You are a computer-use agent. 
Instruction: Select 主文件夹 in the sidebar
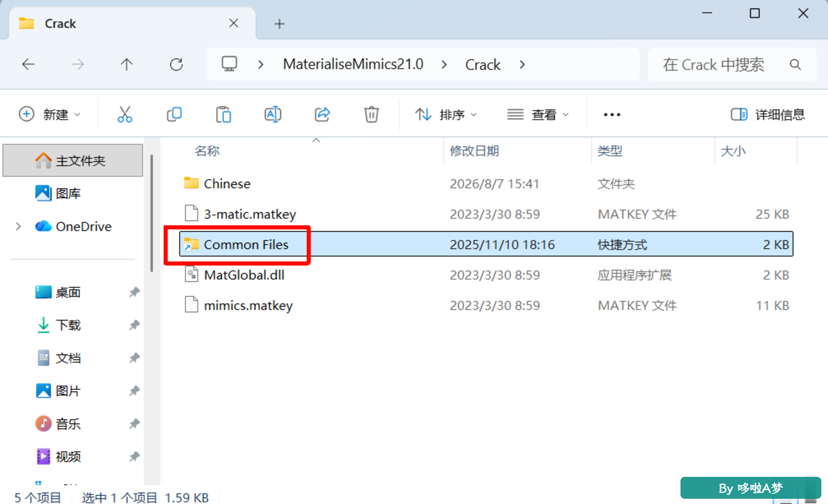tap(73, 160)
